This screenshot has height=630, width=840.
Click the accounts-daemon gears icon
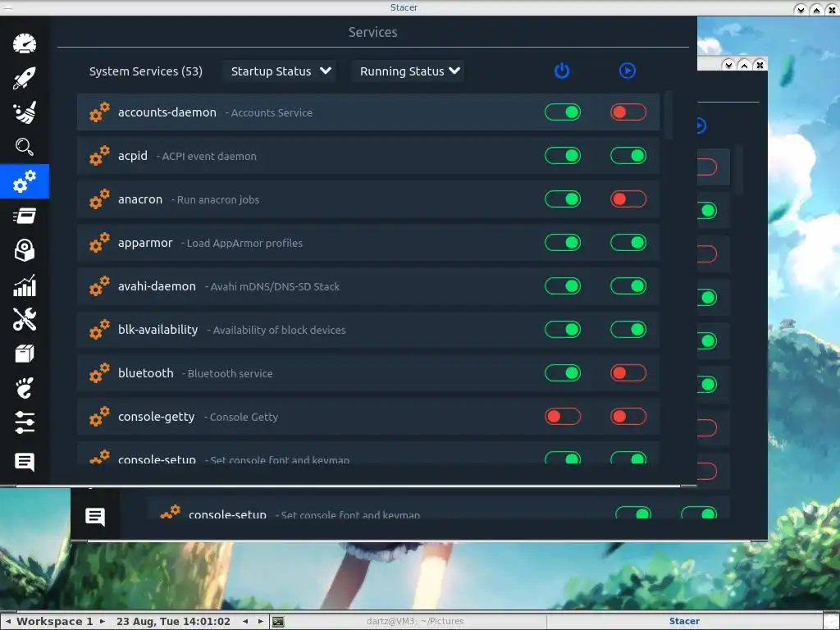pyautogui.click(x=99, y=112)
